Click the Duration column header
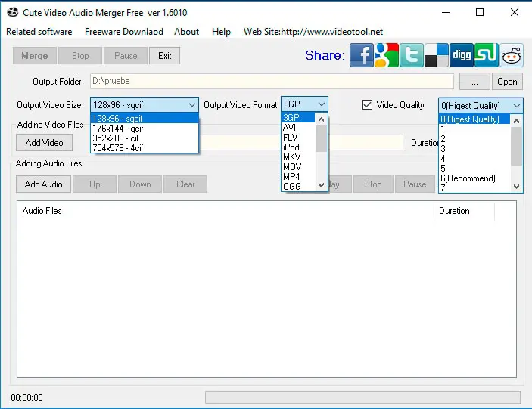Image resolution: width=532 pixels, height=409 pixels. click(464, 211)
